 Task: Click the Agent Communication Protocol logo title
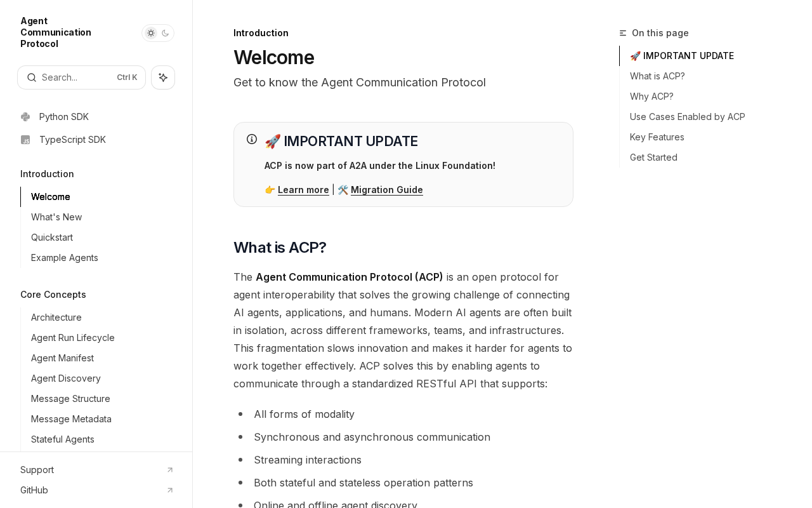pos(56,32)
